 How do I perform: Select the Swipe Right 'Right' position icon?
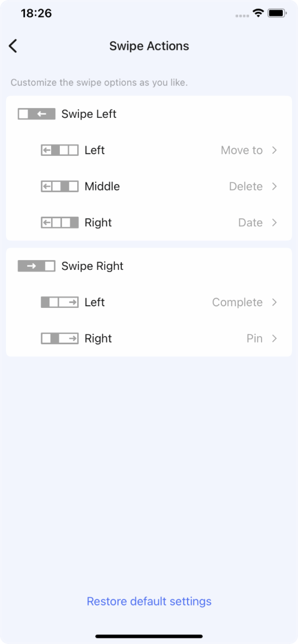60,338
